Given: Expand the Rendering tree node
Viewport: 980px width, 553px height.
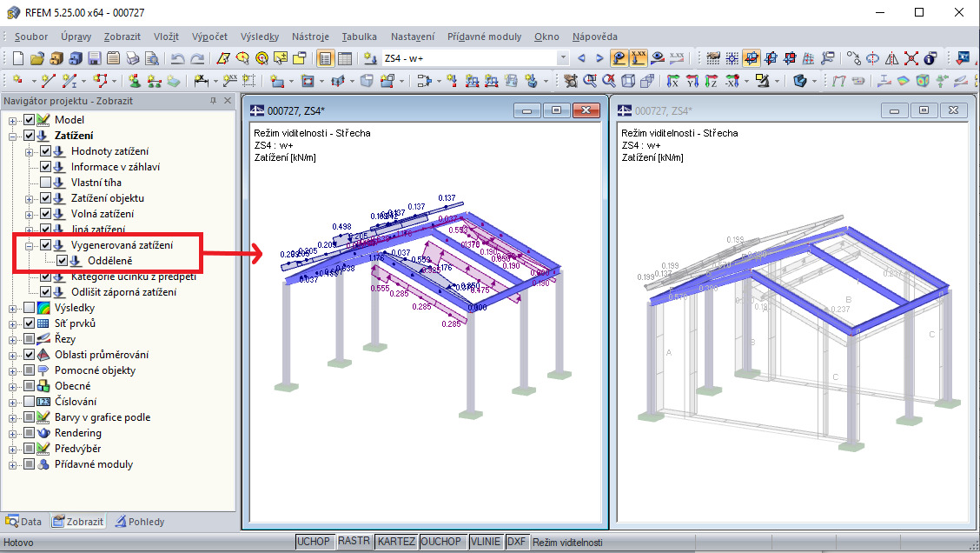Looking at the screenshot, I should (x=12, y=434).
